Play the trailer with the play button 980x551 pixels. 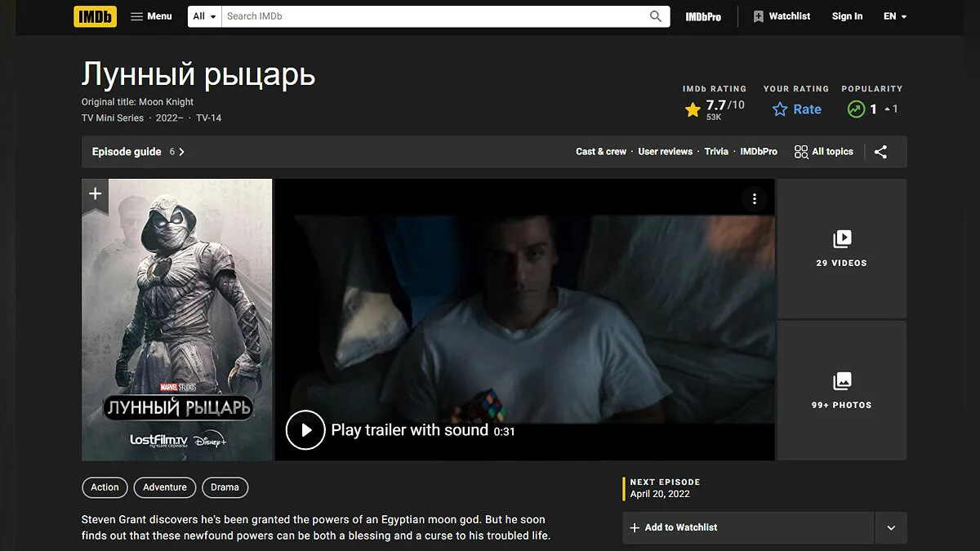pos(305,430)
